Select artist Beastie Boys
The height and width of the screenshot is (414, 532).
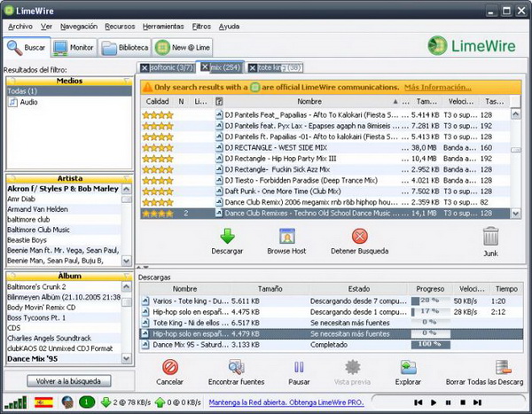64,240
